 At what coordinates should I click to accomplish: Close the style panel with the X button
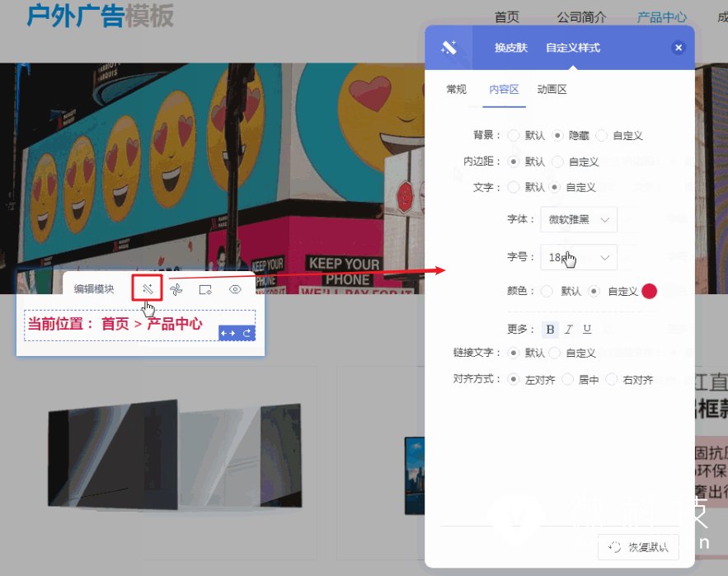[x=679, y=48]
